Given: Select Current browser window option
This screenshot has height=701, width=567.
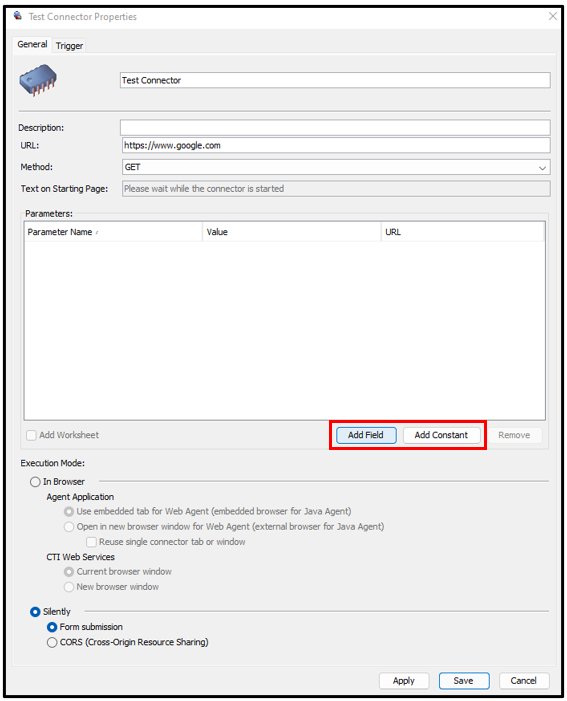Looking at the screenshot, I should [x=69, y=572].
